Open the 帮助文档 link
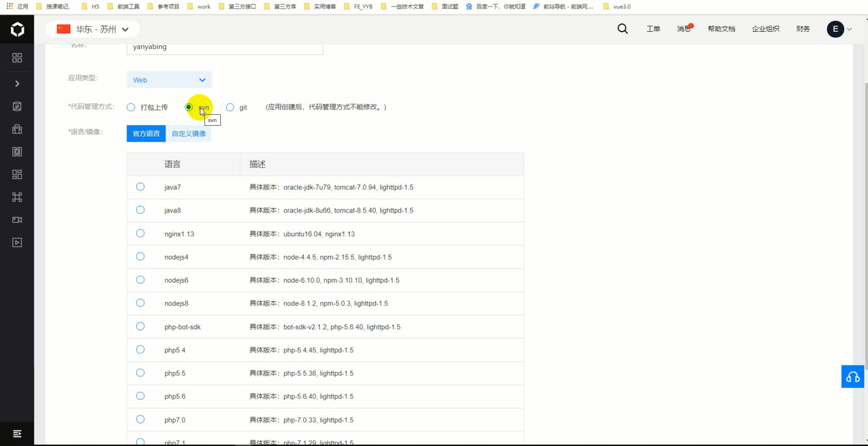Screen dimensions: 868x446 722,29
